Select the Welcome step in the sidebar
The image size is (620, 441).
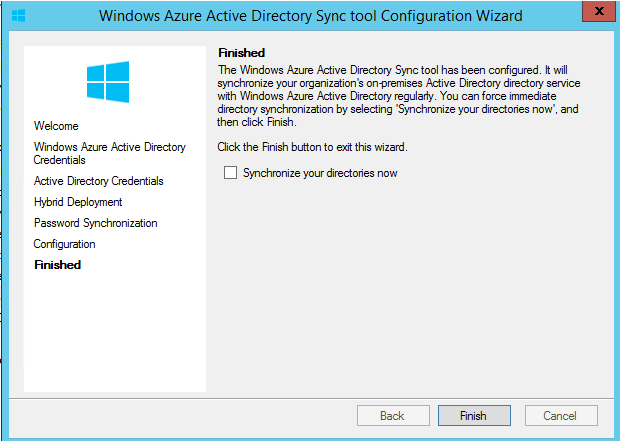coord(56,126)
